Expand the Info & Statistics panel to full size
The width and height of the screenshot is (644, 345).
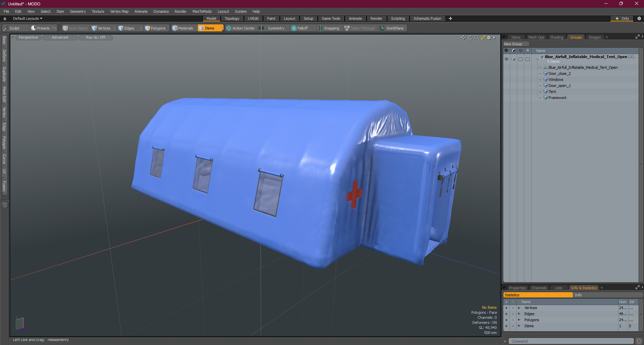637,288
